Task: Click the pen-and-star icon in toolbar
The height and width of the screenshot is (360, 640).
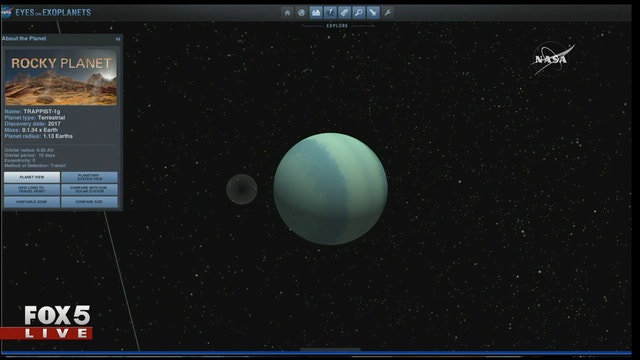Action: pos(330,13)
